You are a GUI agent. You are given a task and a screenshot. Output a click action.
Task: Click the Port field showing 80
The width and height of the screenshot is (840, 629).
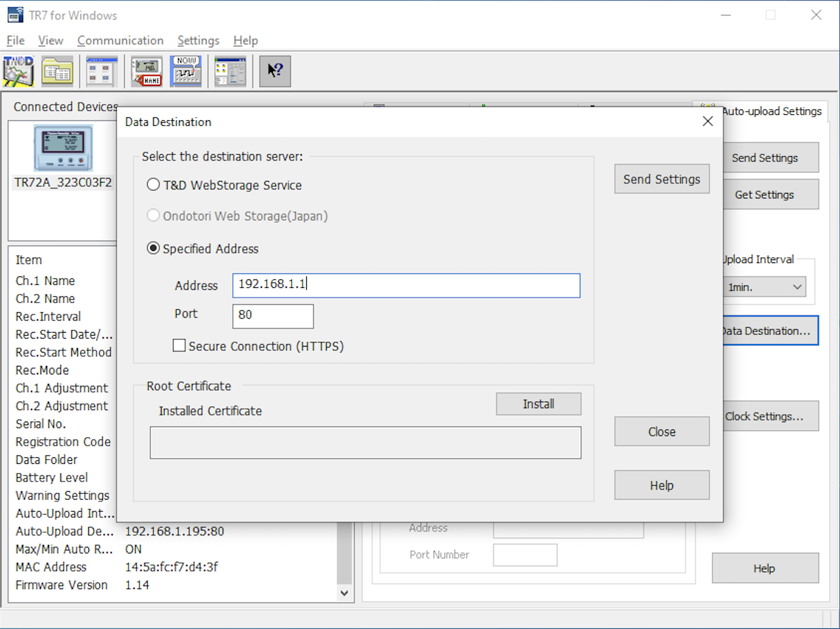tap(273, 316)
